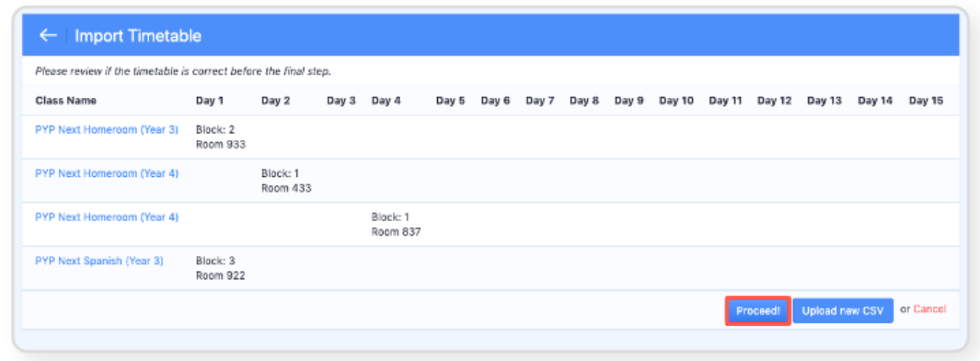Click the Day 10 column header

coord(676,101)
